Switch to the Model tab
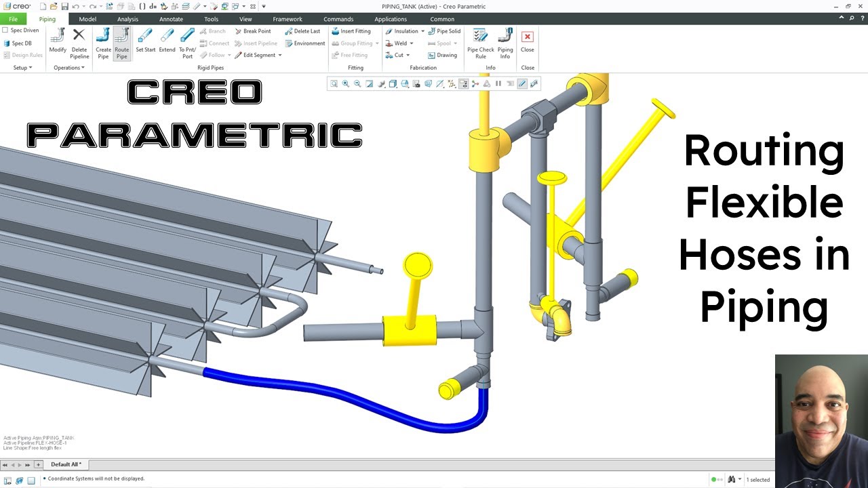The width and height of the screenshot is (868, 488). coord(87,19)
